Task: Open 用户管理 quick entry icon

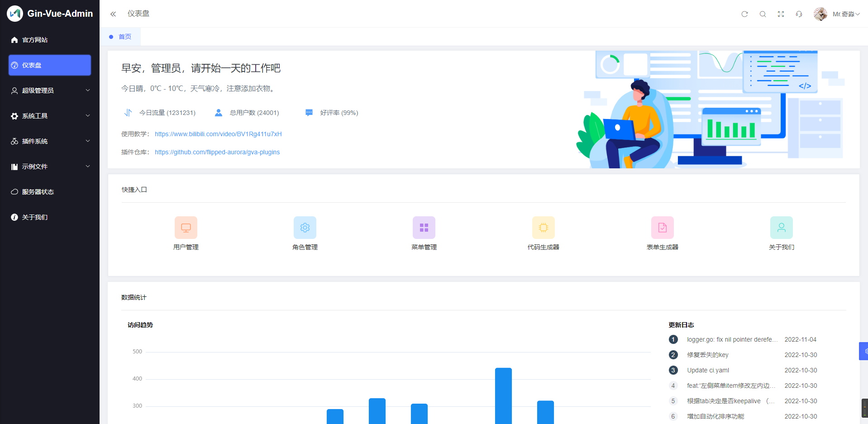Action: [186, 228]
